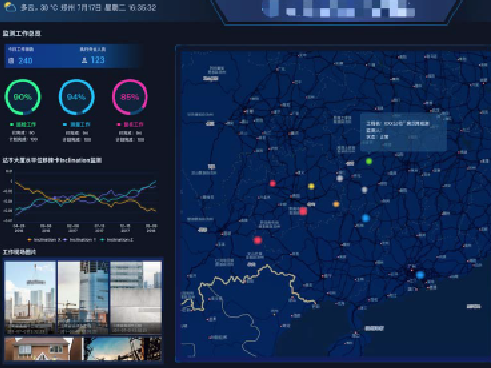
Task: Click the cloudy weather icon in header
Action: click(x=9, y=7)
